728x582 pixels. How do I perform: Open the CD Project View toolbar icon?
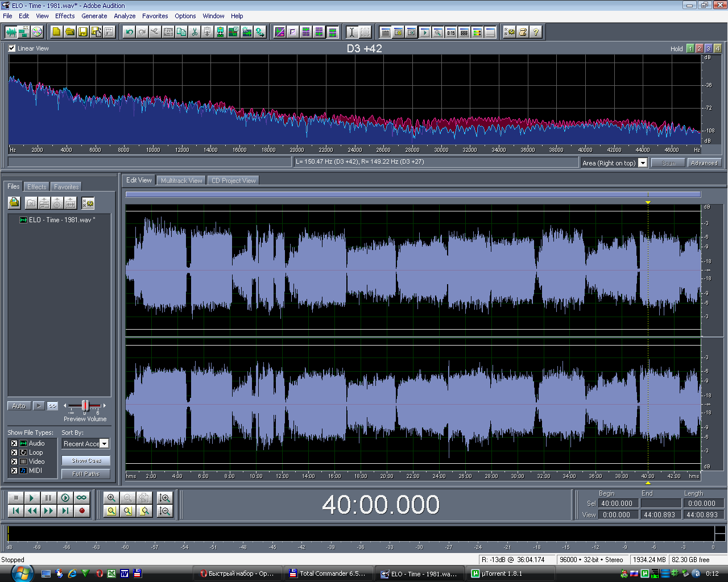[37, 32]
